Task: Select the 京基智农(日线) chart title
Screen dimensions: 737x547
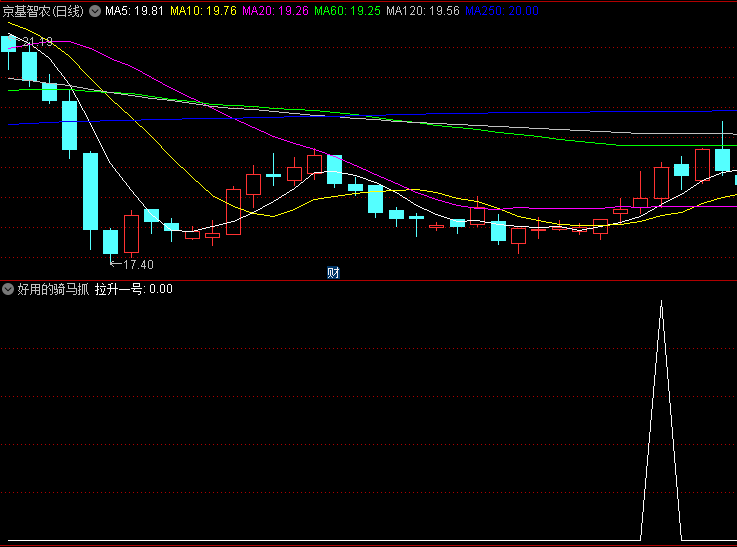Action: point(43,11)
